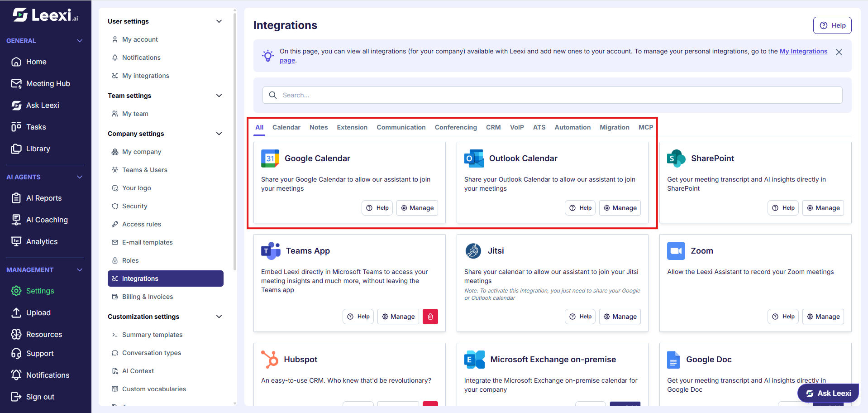Collapse the Customization settings group
The image size is (868, 413).
[219, 317]
